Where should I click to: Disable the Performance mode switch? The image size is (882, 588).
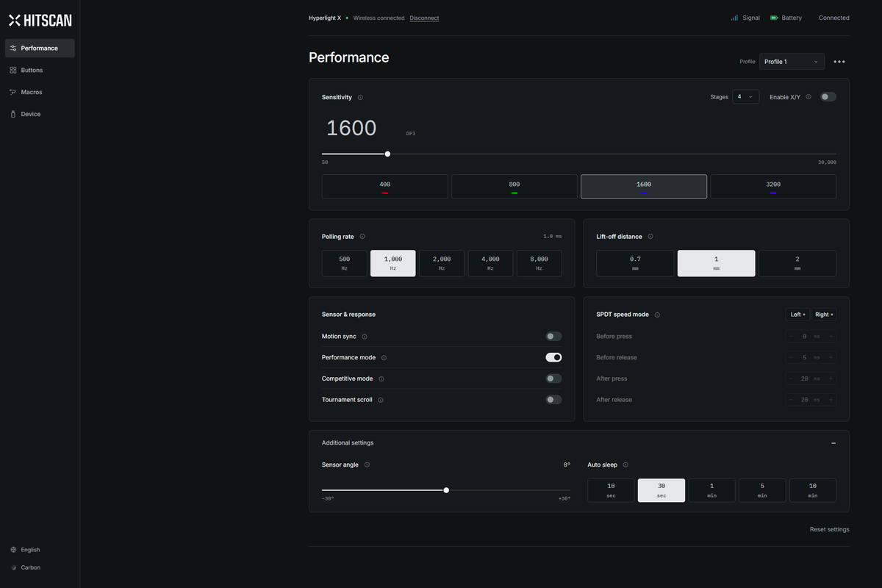553,357
